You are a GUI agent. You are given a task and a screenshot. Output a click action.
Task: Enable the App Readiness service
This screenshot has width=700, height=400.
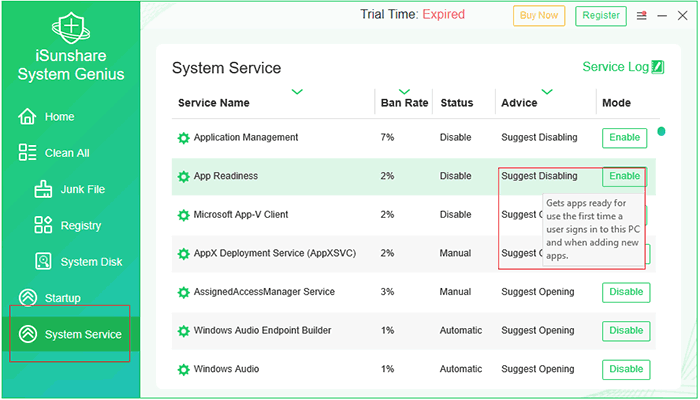625,176
